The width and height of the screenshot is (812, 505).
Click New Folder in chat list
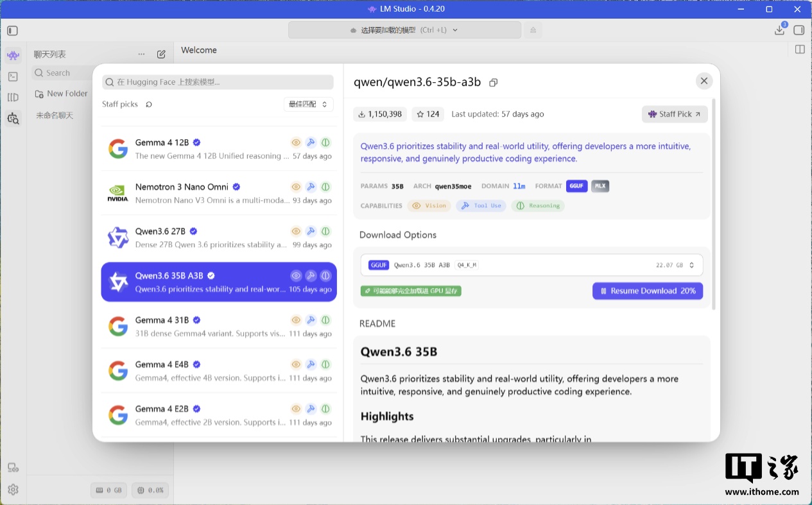pyautogui.click(x=61, y=94)
